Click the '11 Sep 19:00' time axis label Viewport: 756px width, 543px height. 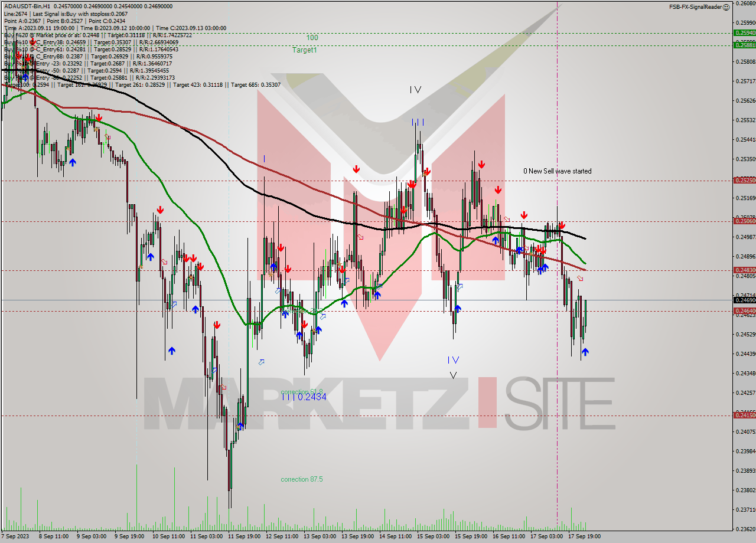[x=245, y=537]
